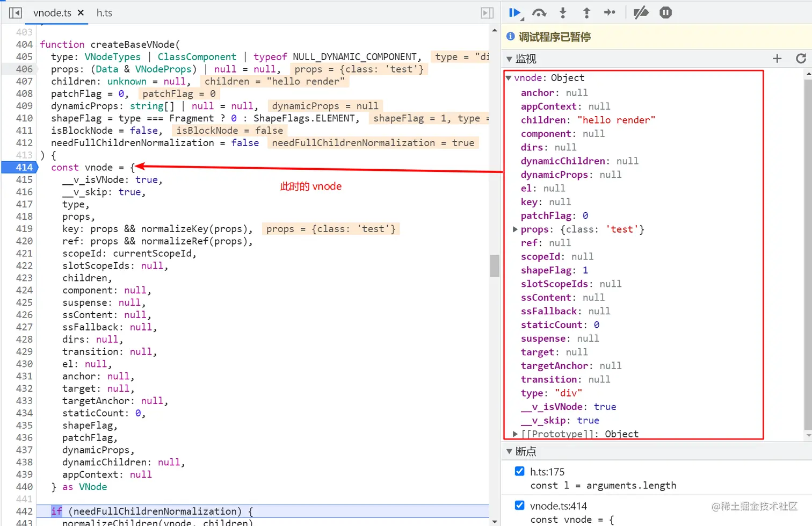The height and width of the screenshot is (526, 812).
Task: Step into next function call
Action: click(563, 13)
